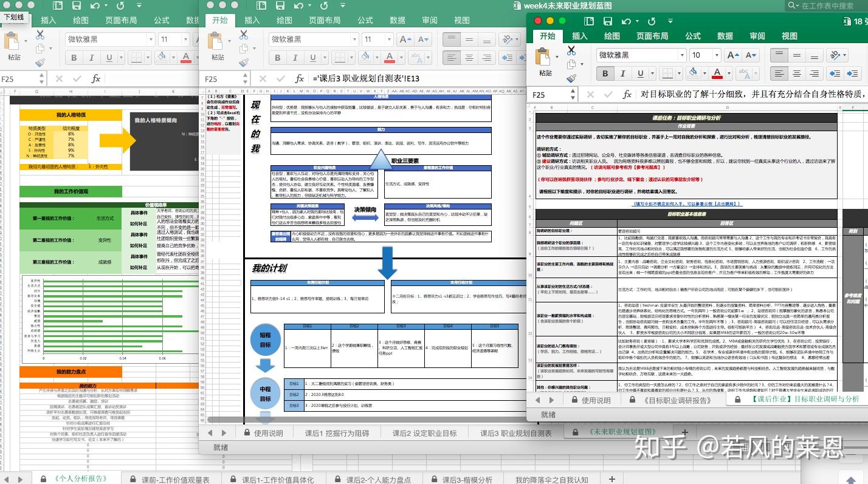
Task: Toggle Bold in the front window ribbon
Action: point(605,74)
